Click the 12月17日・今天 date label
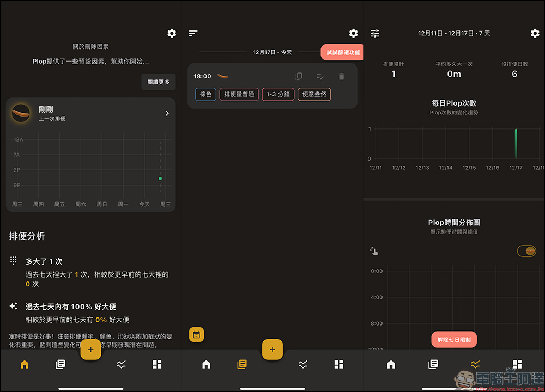The width and height of the screenshot is (545, 392). (272, 52)
